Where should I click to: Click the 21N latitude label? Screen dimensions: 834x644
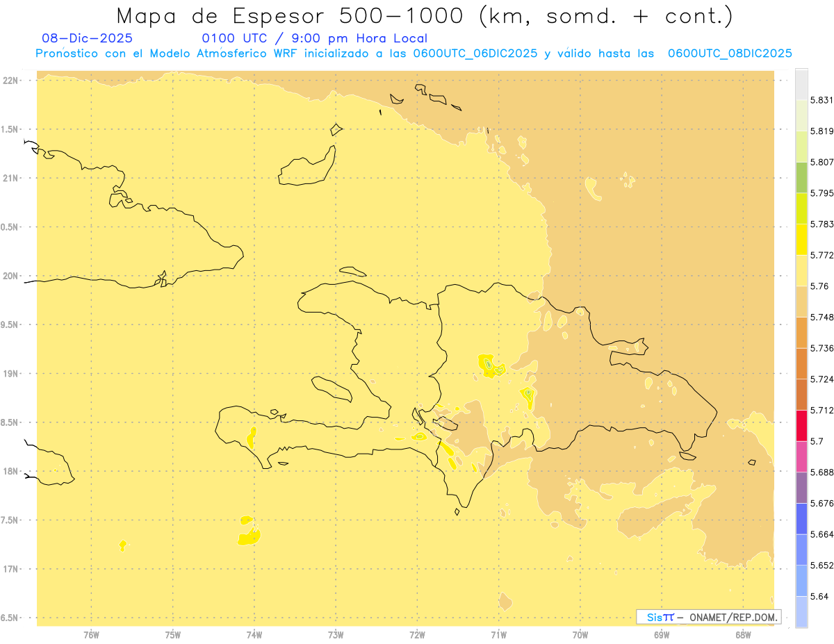click(x=10, y=178)
